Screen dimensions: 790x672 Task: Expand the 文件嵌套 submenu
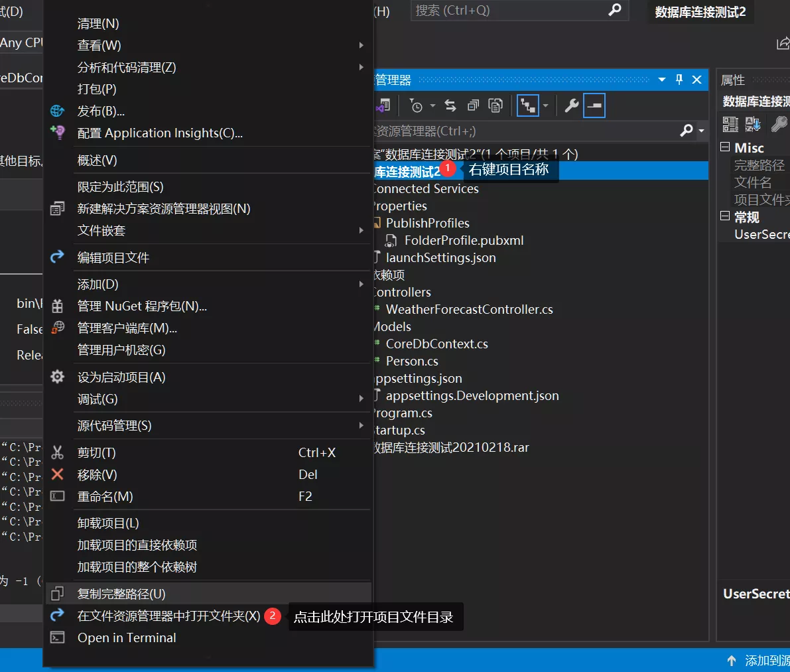(x=362, y=230)
